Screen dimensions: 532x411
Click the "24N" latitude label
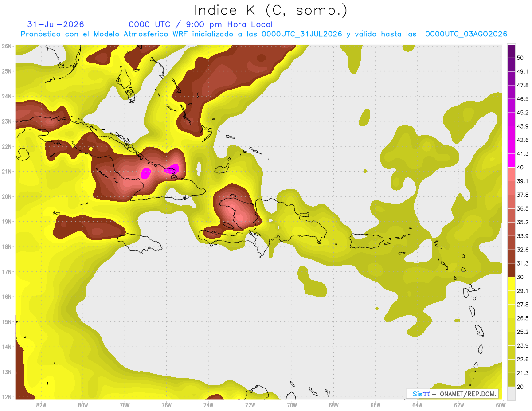pos(7,96)
